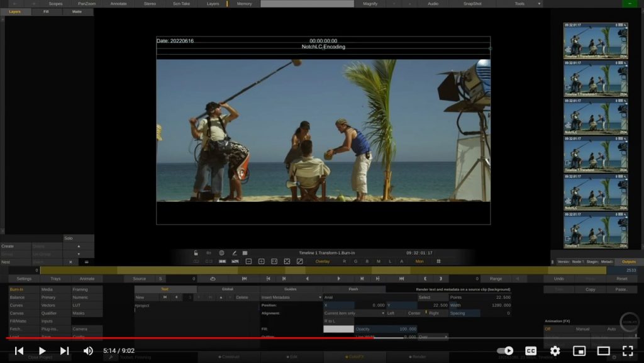Click the grid icon next to Mon
This screenshot has width=644, height=363.
pos(438,261)
